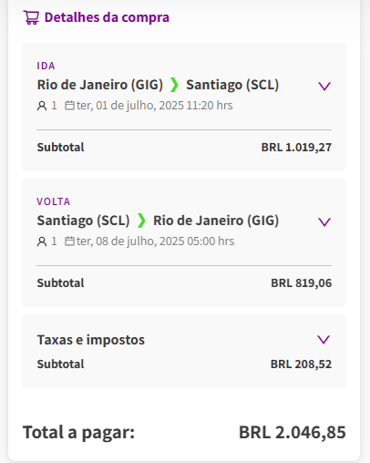
Task: Click the Santiago (SCL) origin in VOLTA
Action: click(x=83, y=221)
